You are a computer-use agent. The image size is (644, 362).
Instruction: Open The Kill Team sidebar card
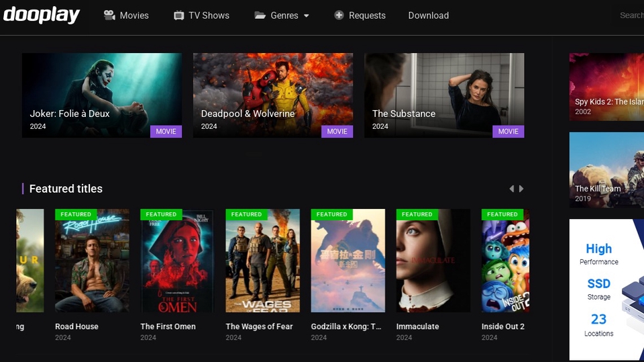pos(606,169)
